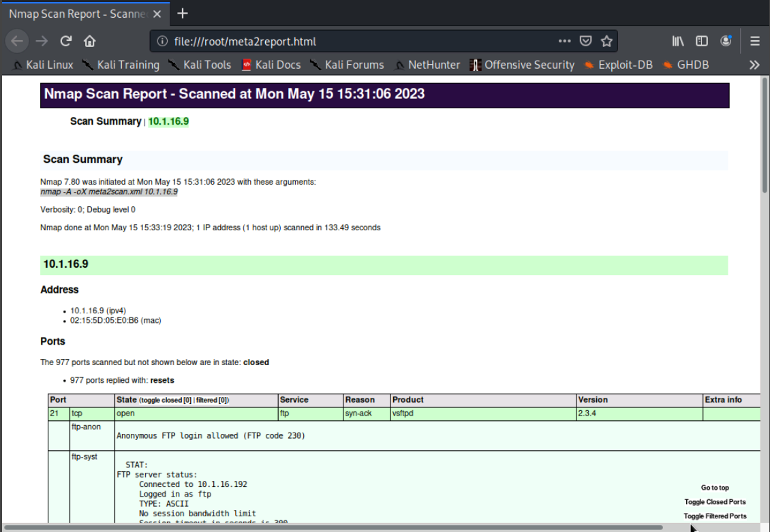Open the Firefox hamburger menu

click(x=755, y=42)
